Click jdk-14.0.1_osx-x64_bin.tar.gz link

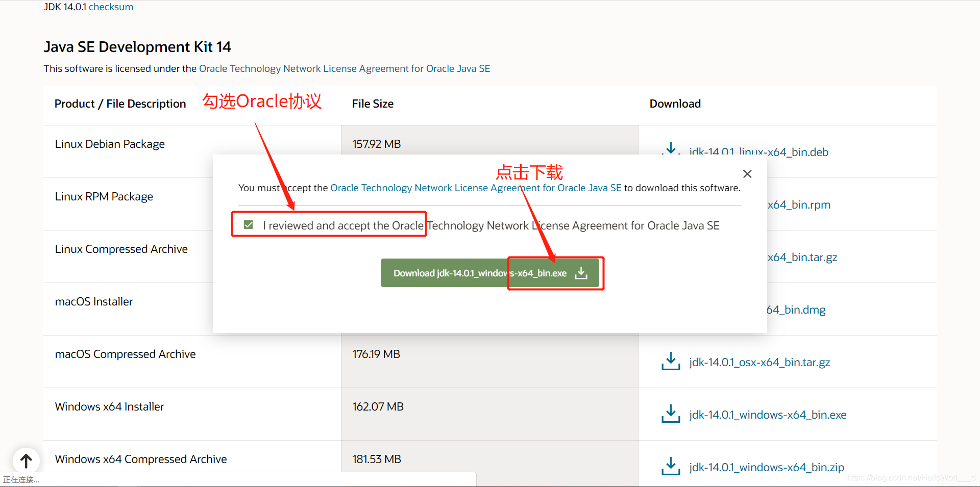[759, 362]
